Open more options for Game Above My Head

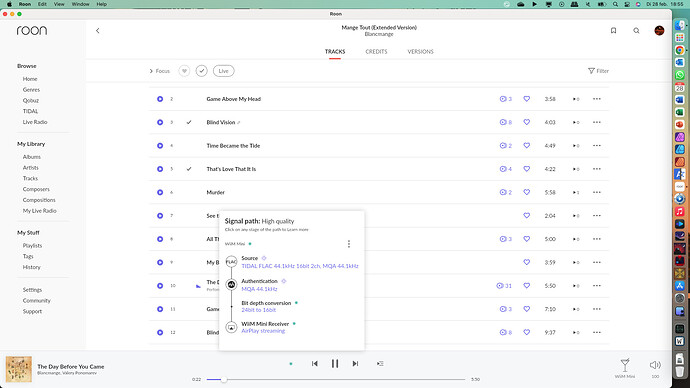click(597, 99)
